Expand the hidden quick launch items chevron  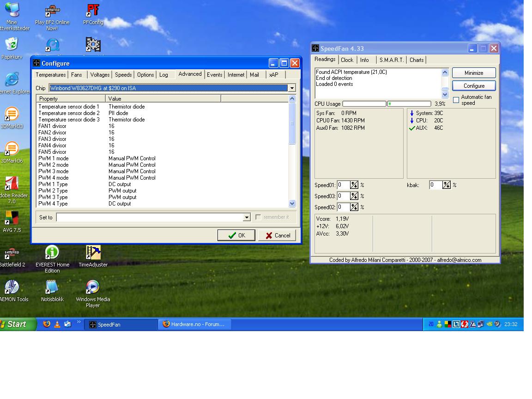click(x=79, y=321)
